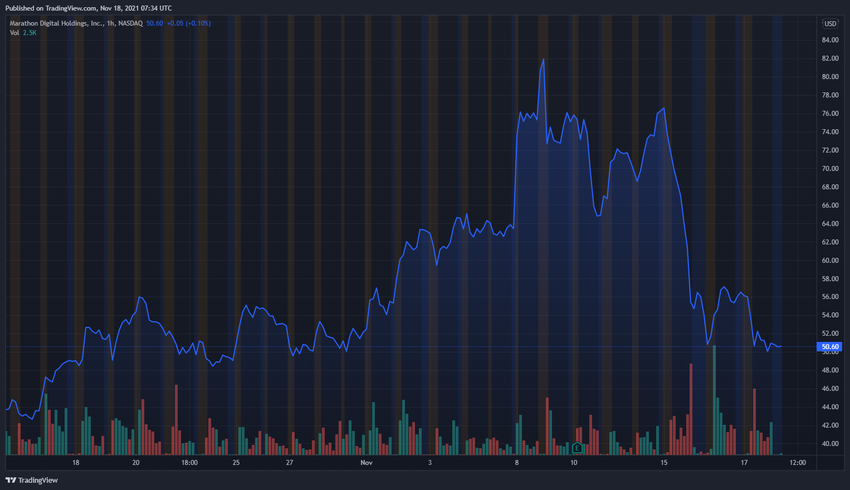Click the 46.00 price axis label
This screenshot has width=850, height=490.
pyautogui.click(x=830, y=389)
